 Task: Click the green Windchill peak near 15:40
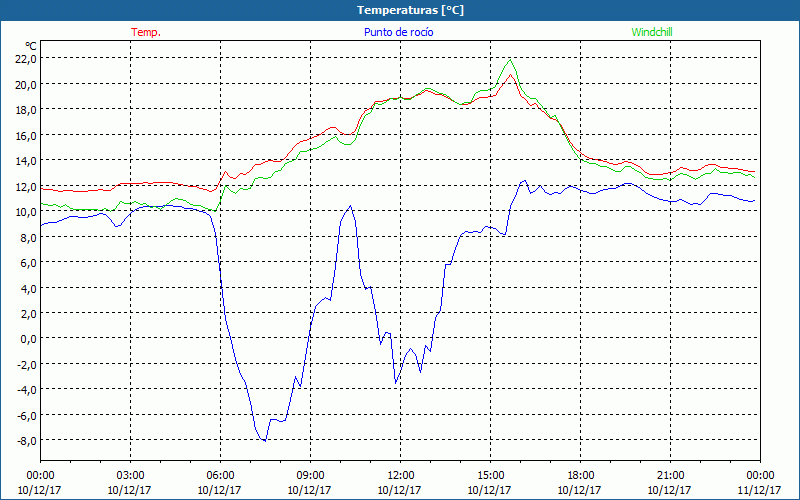click(x=510, y=60)
